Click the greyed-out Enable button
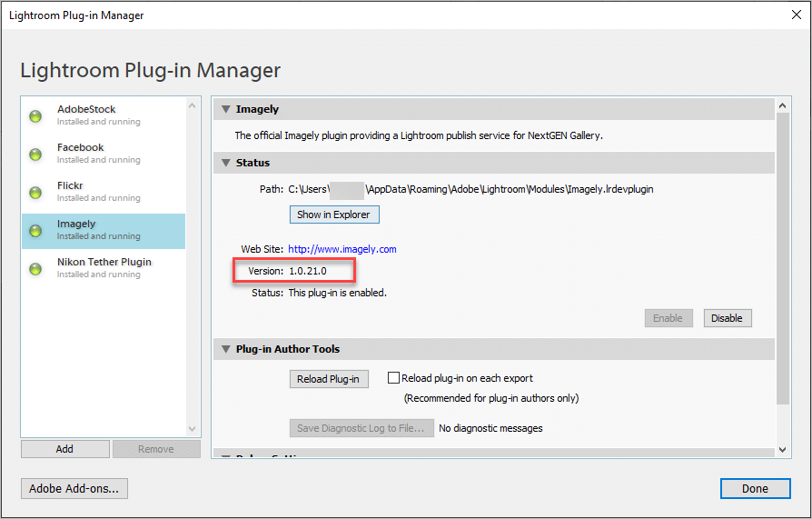Image resolution: width=812 pixels, height=519 pixels. click(x=668, y=318)
